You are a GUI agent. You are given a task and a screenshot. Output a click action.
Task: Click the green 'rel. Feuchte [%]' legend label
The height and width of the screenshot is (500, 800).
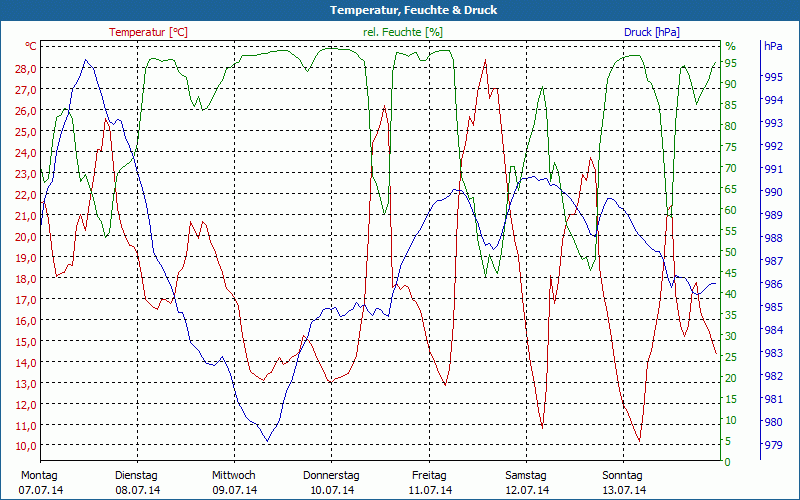(x=403, y=32)
